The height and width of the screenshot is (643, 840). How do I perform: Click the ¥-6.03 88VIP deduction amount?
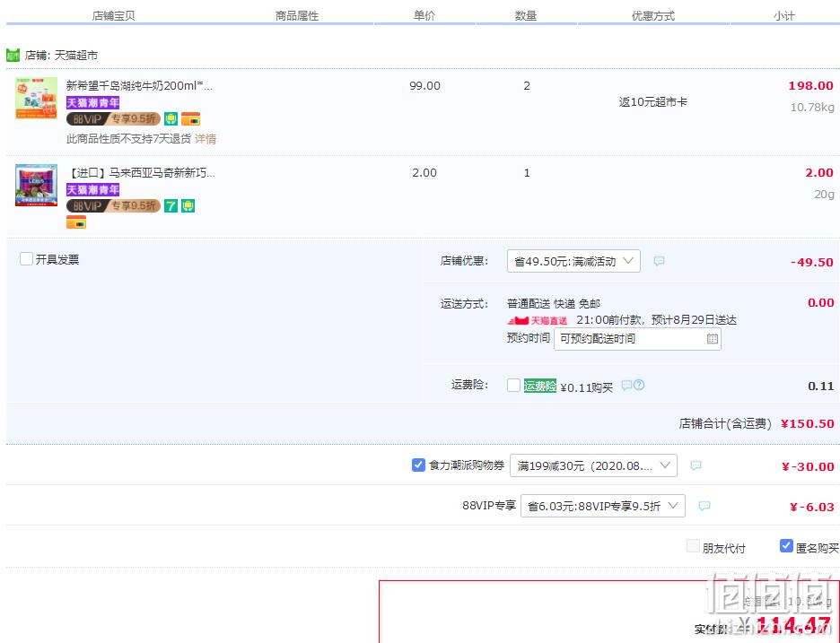coord(811,507)
